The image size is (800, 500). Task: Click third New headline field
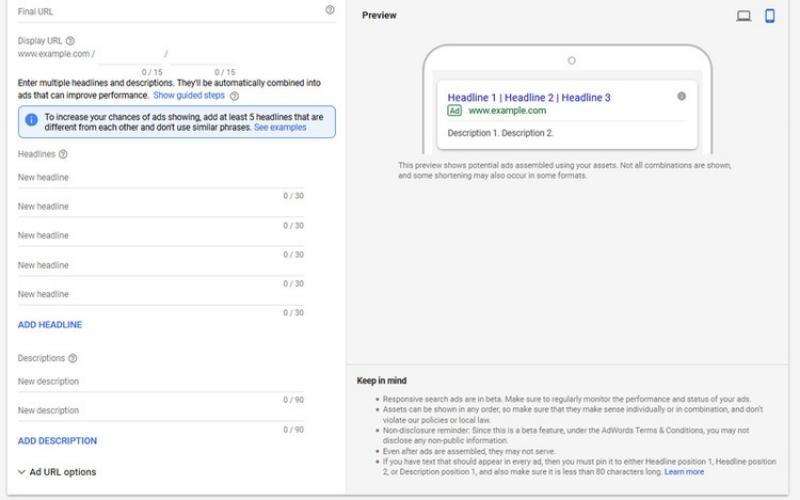point(161,236)
